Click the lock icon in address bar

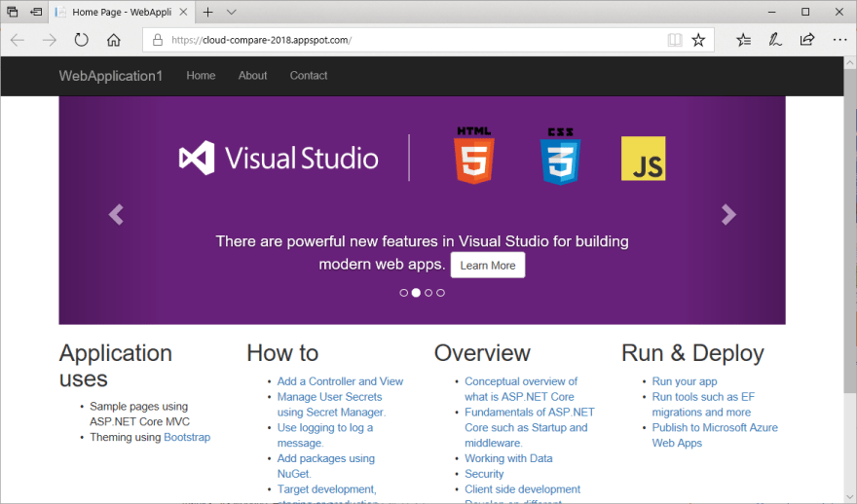coord(158,40)
